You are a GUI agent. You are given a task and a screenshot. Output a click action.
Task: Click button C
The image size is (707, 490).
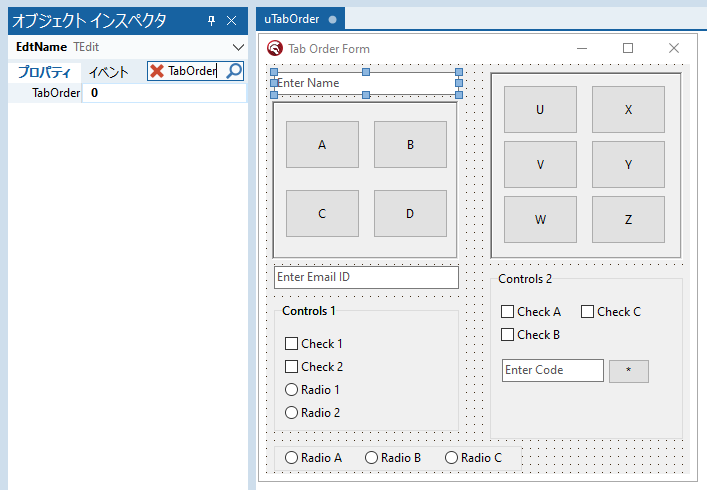[x=322, y=214]
